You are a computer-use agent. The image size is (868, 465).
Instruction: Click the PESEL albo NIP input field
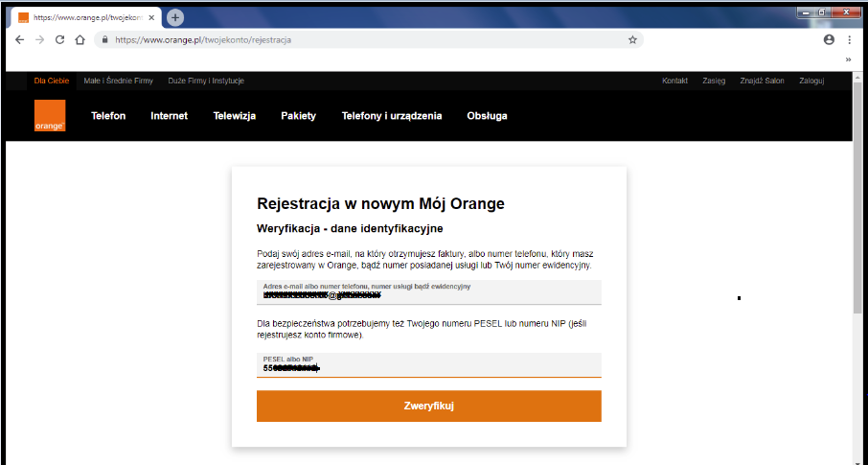(429, 364)
